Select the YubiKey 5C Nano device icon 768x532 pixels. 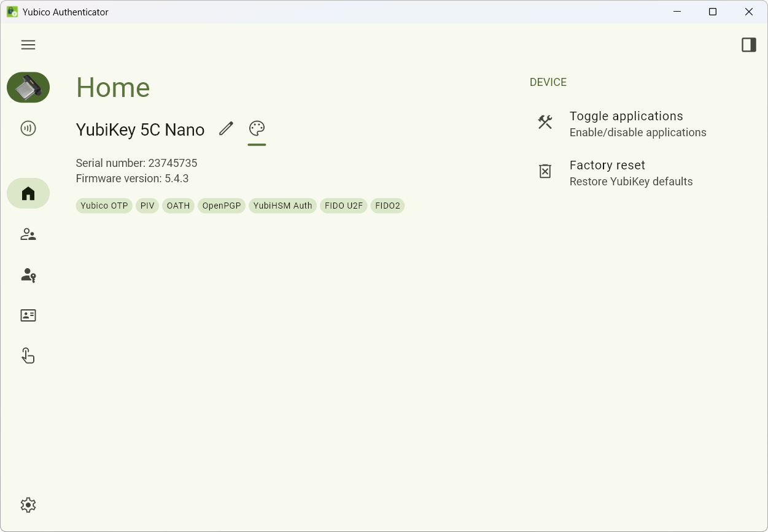pos(28,88)
